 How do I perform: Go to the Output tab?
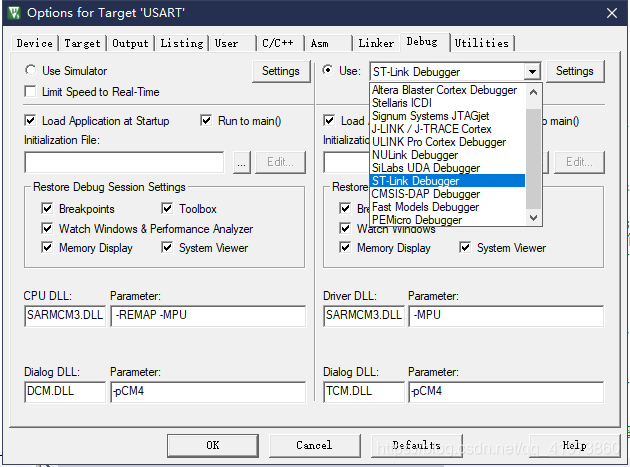pos(130,43)
